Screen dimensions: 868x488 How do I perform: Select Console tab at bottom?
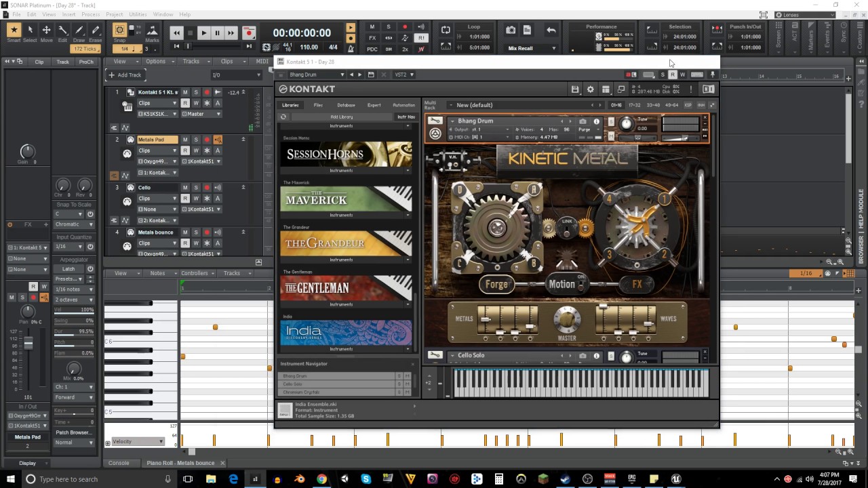(x=119, y=463)
